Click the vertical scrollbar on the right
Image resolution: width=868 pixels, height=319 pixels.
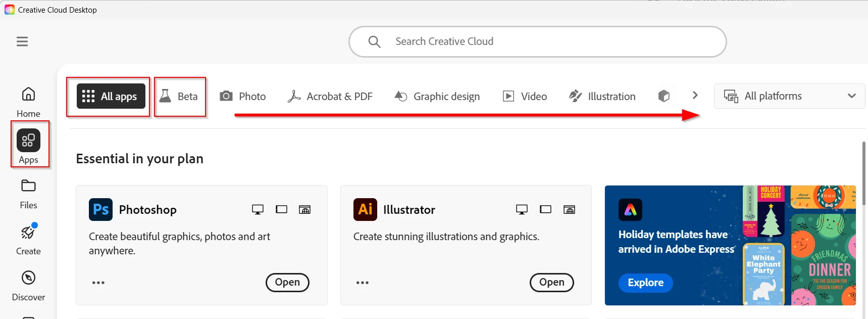(x=864, y=173)
